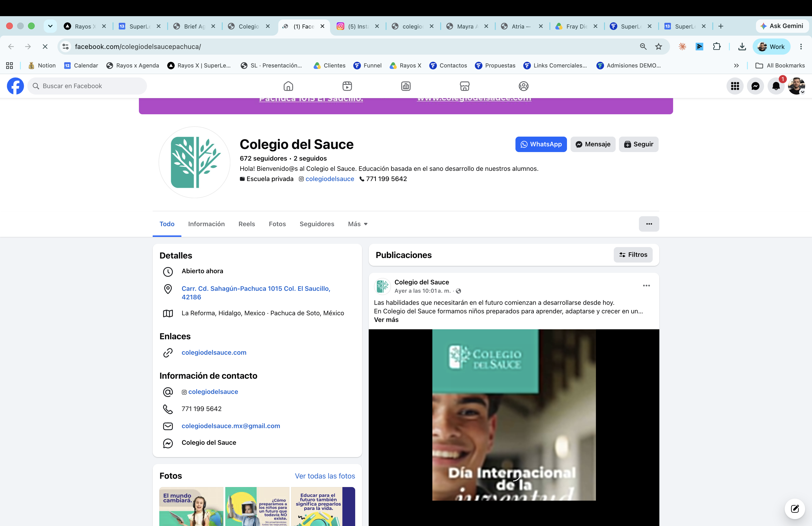Focus the Buscar en Facebook search field
Screen dimensions: 812x526
(87, 86)
